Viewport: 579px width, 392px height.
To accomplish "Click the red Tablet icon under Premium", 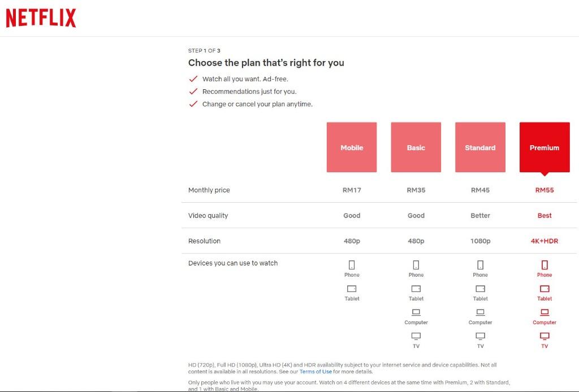I will (x=545, y=289).
